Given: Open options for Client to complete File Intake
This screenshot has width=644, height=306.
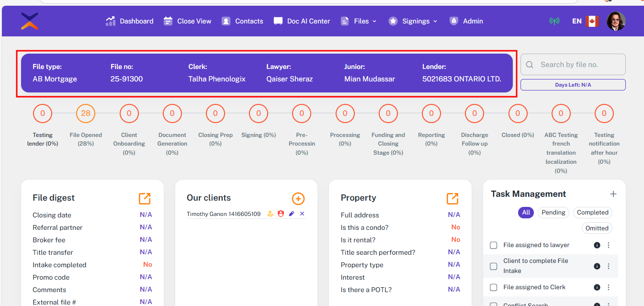Looking at the screenshot, I should pyautogui.click(x=609, y=266).
